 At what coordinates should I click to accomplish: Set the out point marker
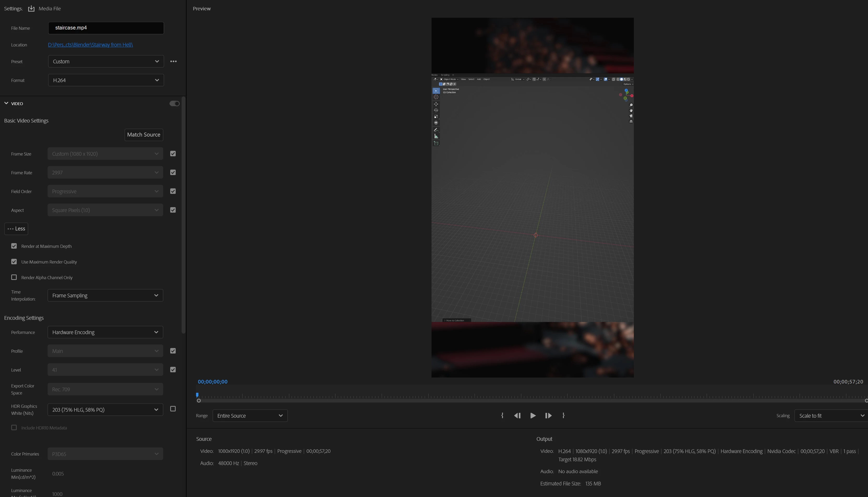point(563,415)
